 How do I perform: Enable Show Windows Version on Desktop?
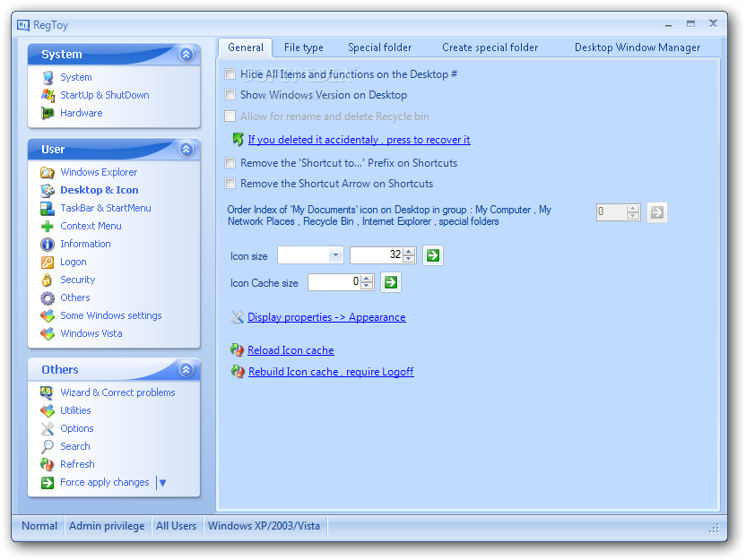[x=230, y=95]
